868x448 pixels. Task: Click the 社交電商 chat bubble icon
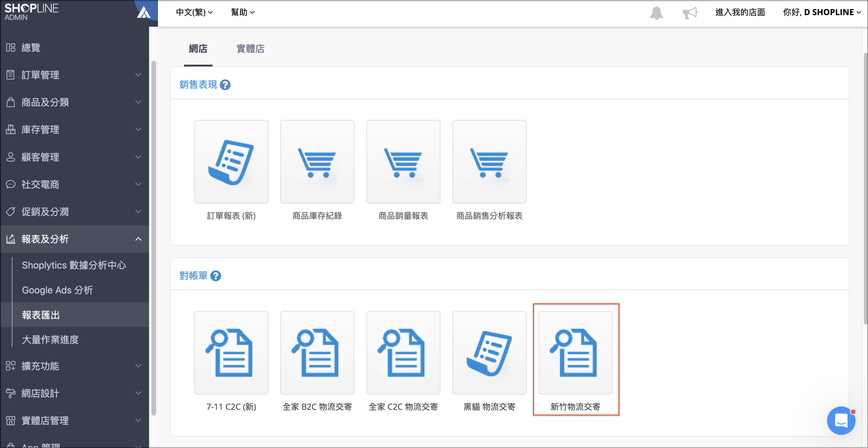click(11, 184)
